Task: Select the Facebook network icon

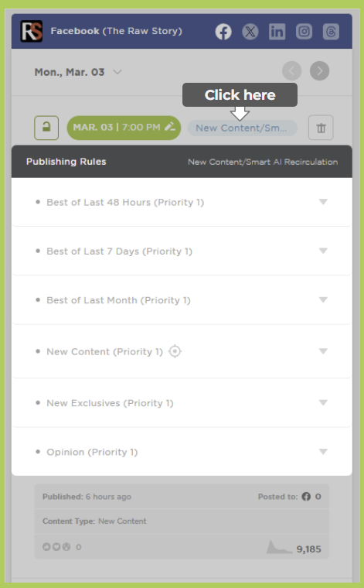Action: [223, 32]
